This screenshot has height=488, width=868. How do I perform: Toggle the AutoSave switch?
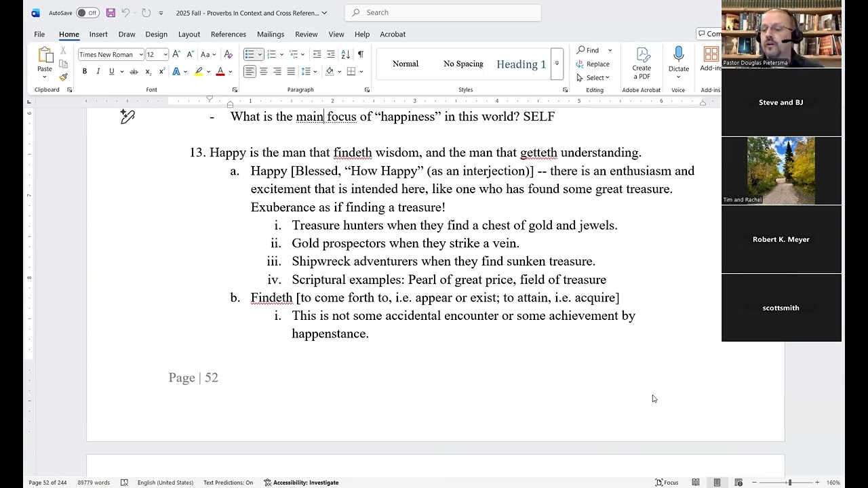87,13
